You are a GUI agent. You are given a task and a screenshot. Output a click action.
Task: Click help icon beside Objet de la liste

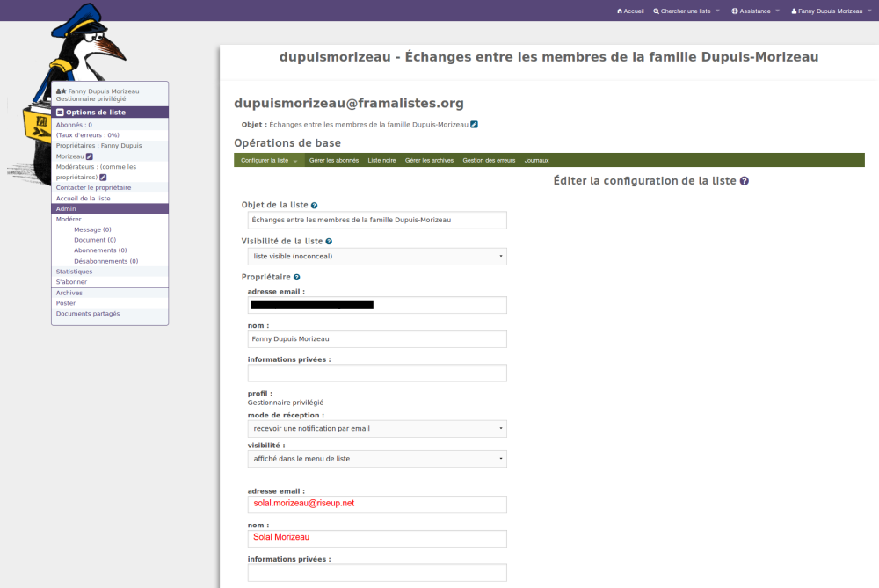[315, 206]
